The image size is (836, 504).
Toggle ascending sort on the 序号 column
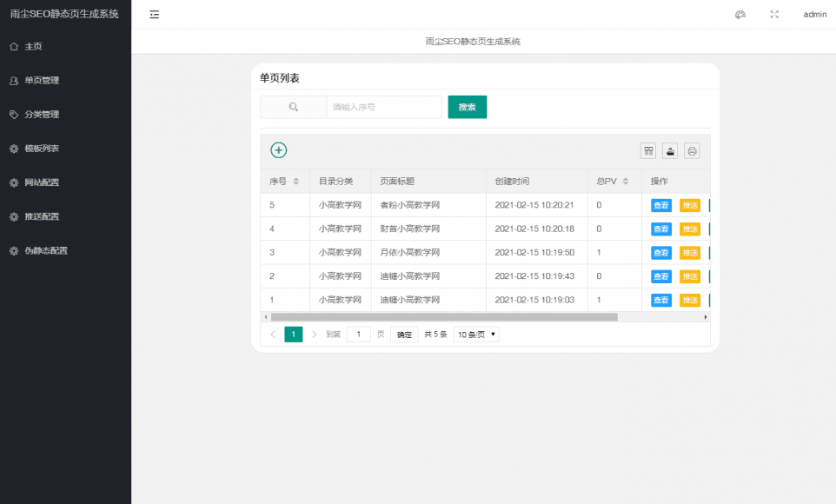295,178
